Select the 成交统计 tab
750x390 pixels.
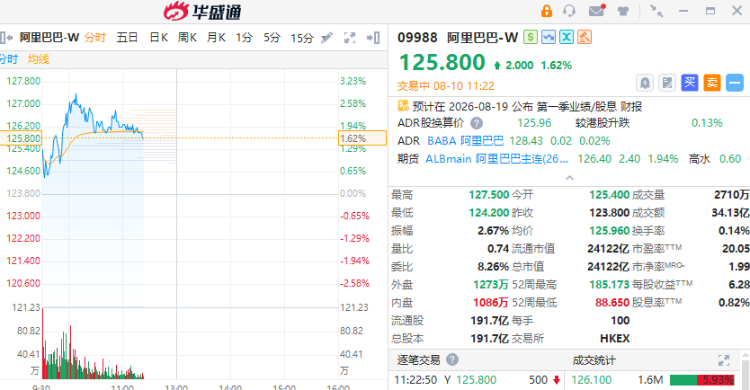[x=594, y=360]
